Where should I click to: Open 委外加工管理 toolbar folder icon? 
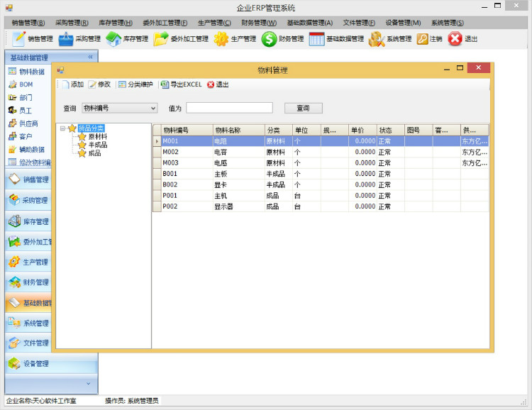(x=160, y=39)
